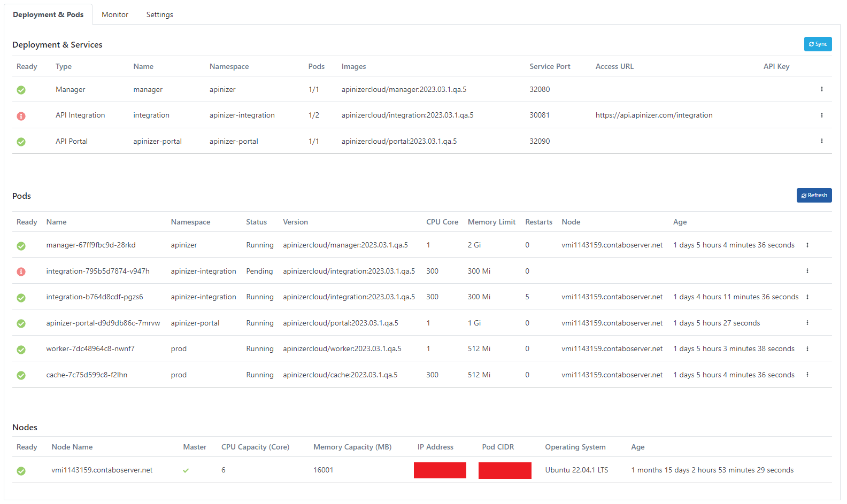Click the redacted IP Address cell
847x504 pixels.
click(x=440, y=470)
